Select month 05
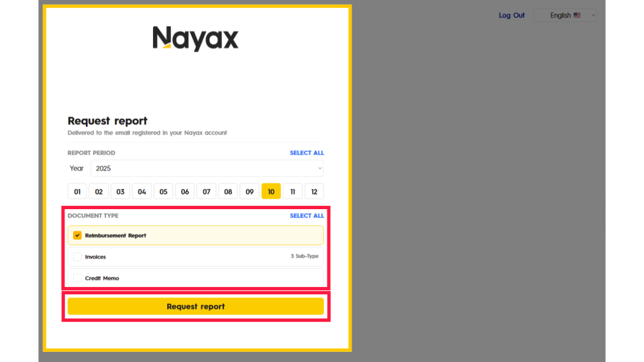The height and width of the screenshot is (362, 644). click(x=164, y=191)
